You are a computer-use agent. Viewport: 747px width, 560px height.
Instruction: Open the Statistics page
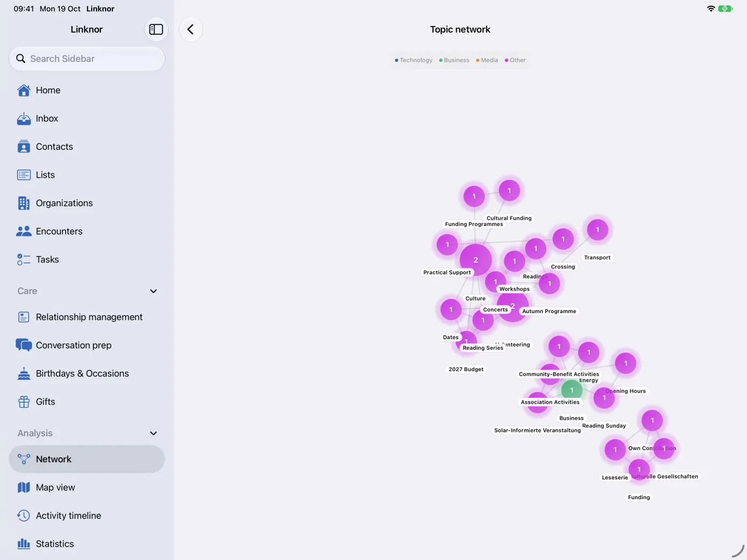(x=87, y=544)
